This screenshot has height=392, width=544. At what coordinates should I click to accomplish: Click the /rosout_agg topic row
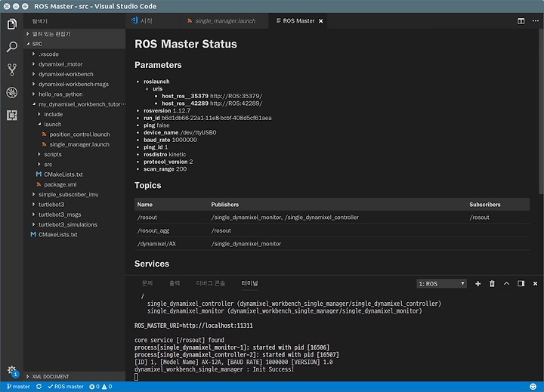(x=332, y=230)
